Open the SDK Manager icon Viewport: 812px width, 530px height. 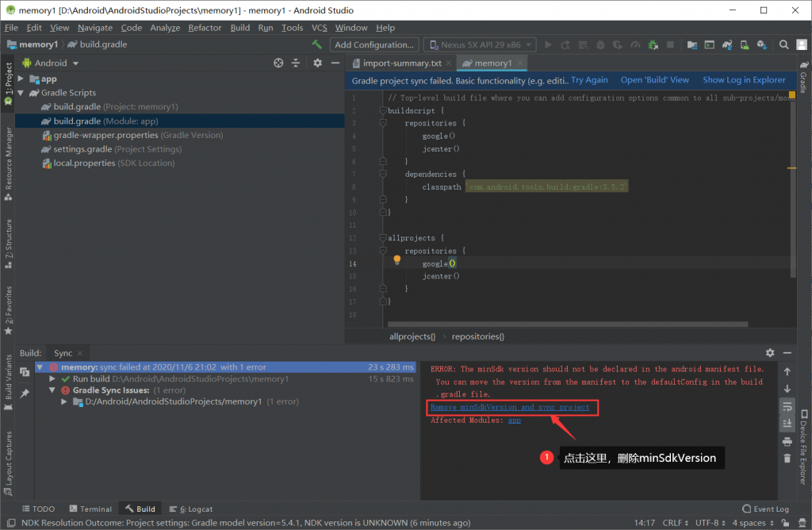762,45
